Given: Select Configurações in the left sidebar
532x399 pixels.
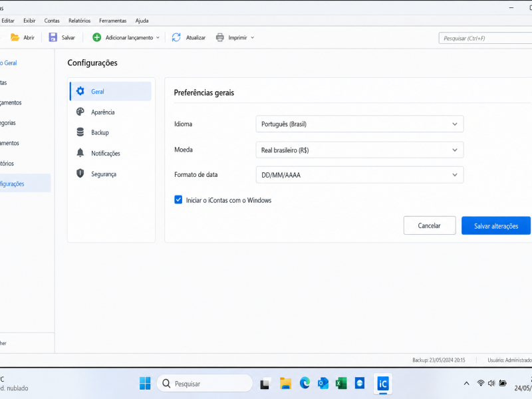Looking at the screenshot, I should point(25,184).
